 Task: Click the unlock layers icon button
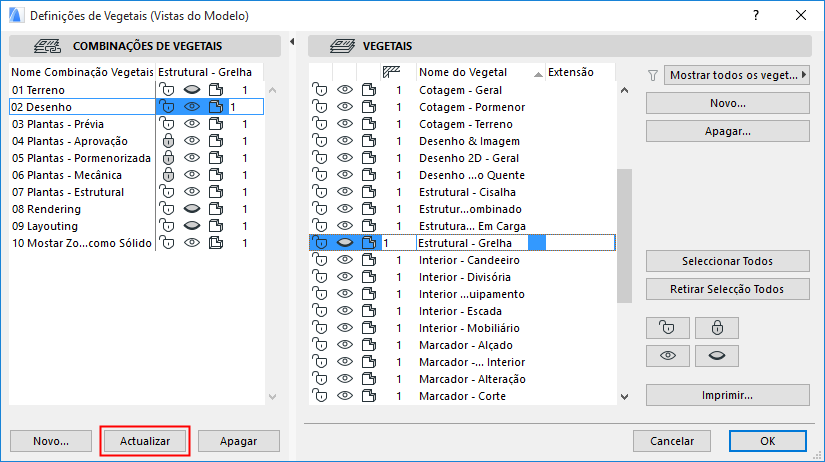pos(667,326)
